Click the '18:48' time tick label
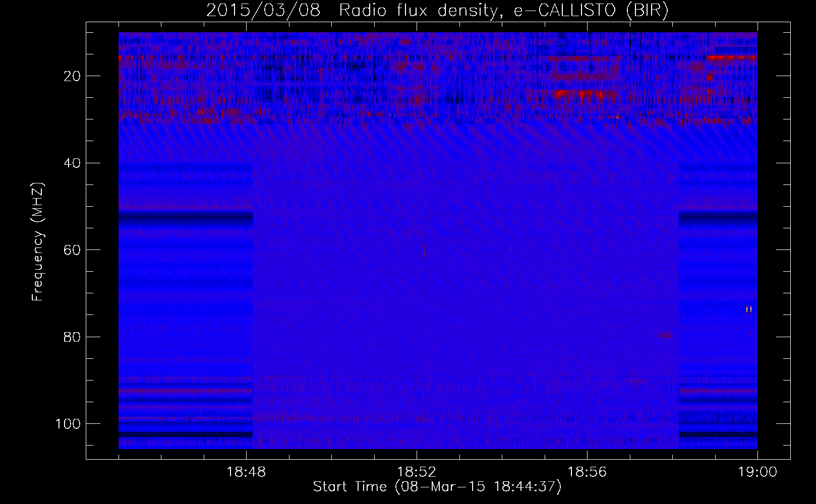This screenshot has width=816, height=504. click(x=246, y=472)
